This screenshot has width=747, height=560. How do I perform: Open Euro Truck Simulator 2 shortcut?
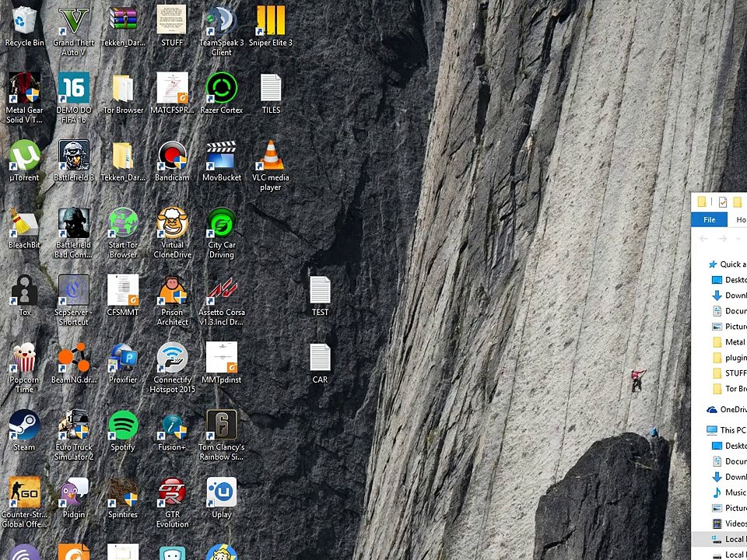pos(73,436)
